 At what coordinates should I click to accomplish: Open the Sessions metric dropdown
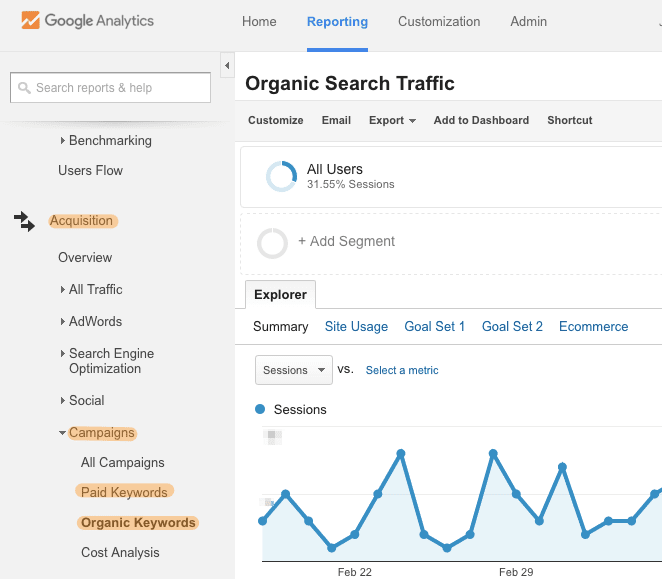tap(293, 370)
